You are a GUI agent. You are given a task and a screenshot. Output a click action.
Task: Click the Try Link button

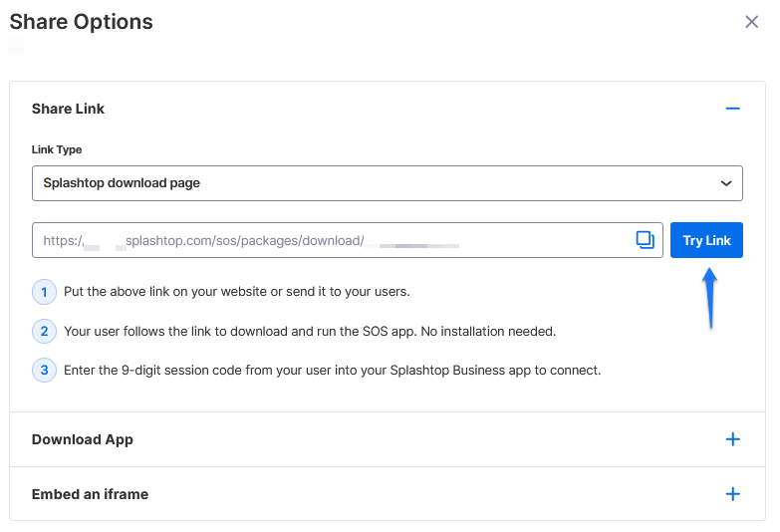706,240
